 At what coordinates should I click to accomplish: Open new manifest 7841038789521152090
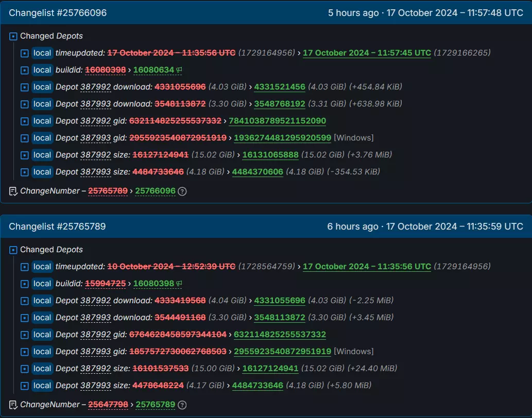pos(277,120)
